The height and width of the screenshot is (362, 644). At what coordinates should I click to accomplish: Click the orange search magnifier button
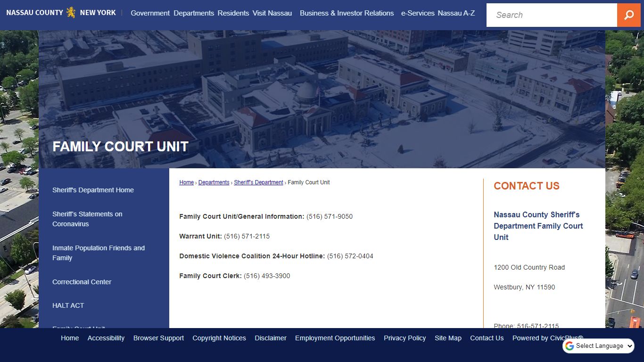coord(629,15)
